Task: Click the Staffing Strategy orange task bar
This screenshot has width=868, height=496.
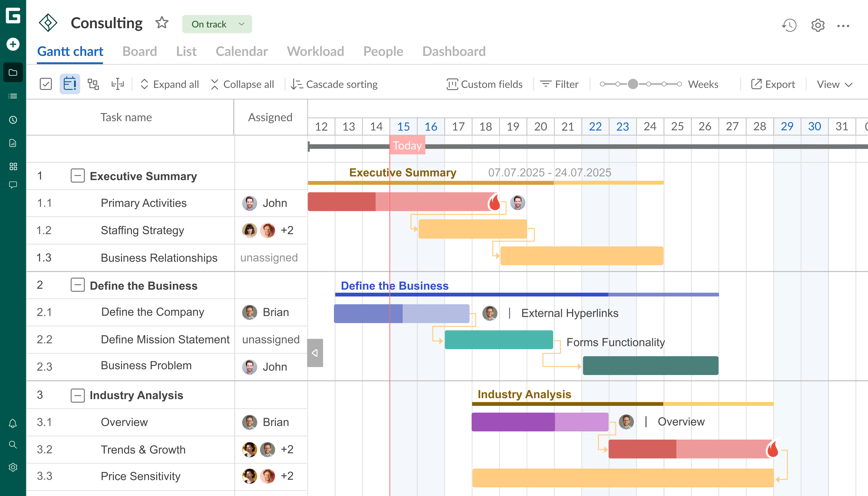Action: pos(473,229)
